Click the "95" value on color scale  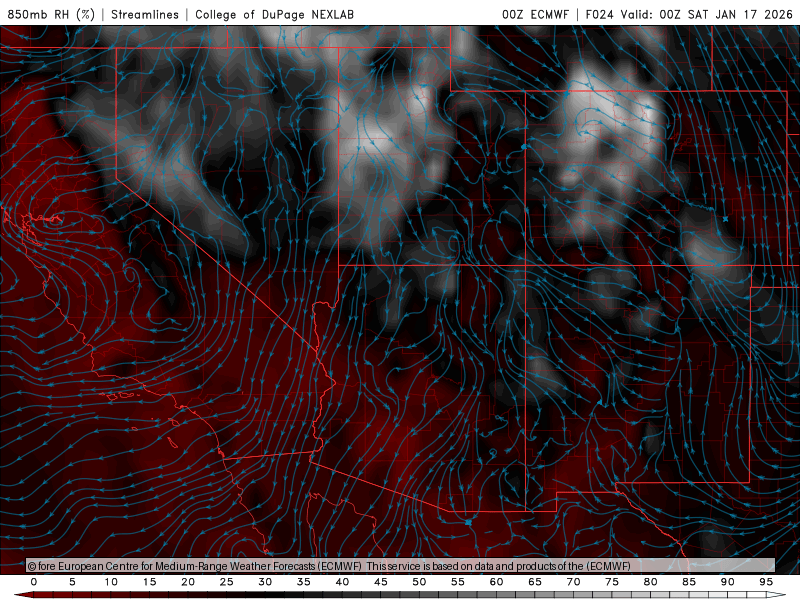(766, 582)
